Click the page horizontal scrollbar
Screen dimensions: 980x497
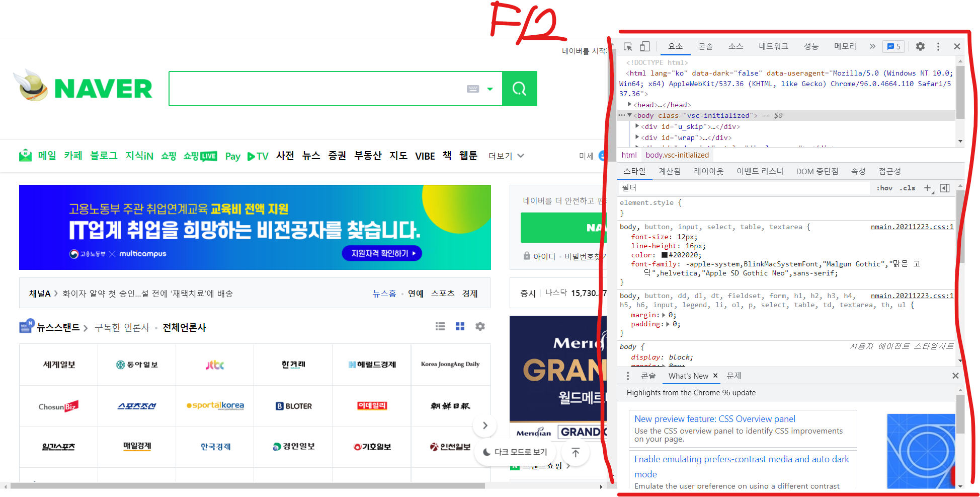point(248,486)
